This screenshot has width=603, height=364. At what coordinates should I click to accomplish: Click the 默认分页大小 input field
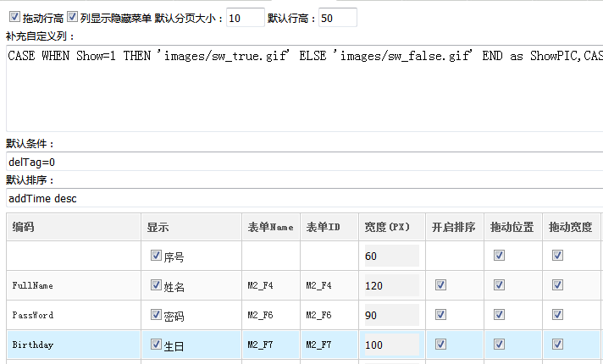[246, 18]
